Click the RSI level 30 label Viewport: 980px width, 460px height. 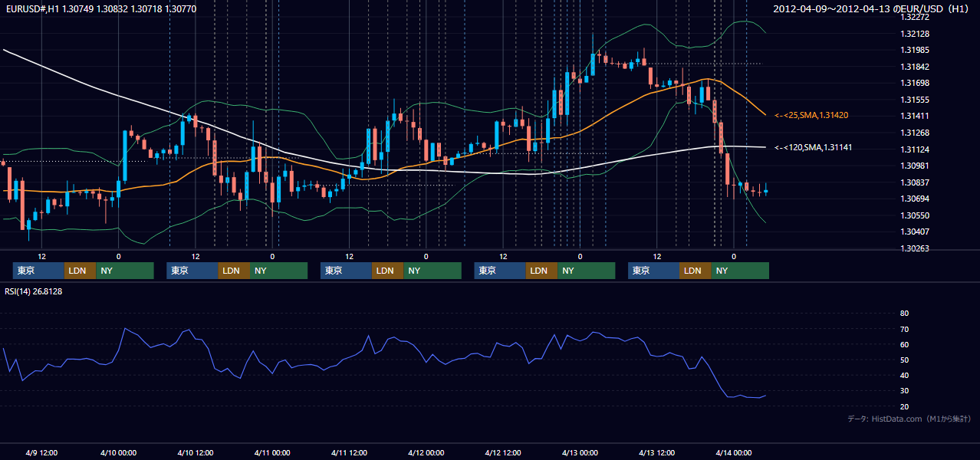904,391
